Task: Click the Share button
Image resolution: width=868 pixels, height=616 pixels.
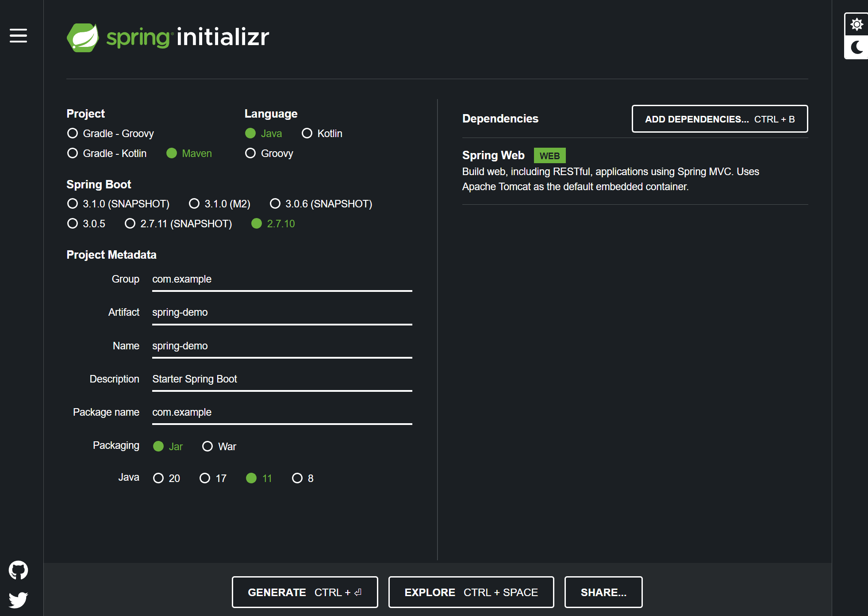Action: [x=603, y=592]
